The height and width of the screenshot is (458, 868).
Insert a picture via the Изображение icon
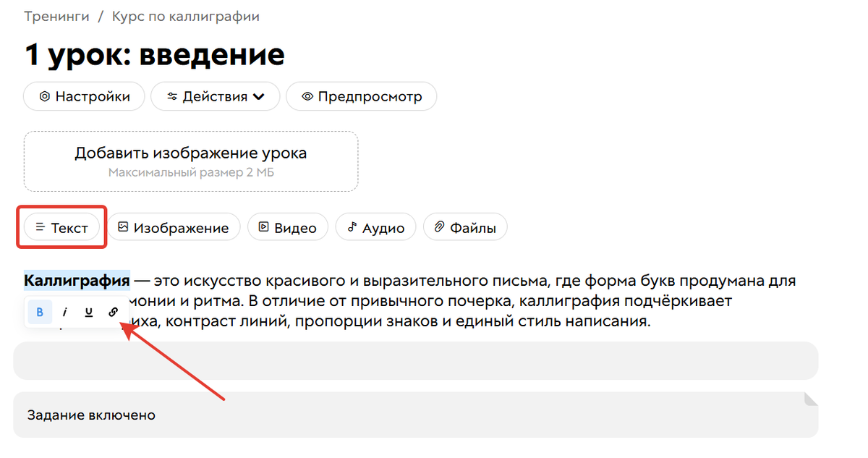(122, 226)
